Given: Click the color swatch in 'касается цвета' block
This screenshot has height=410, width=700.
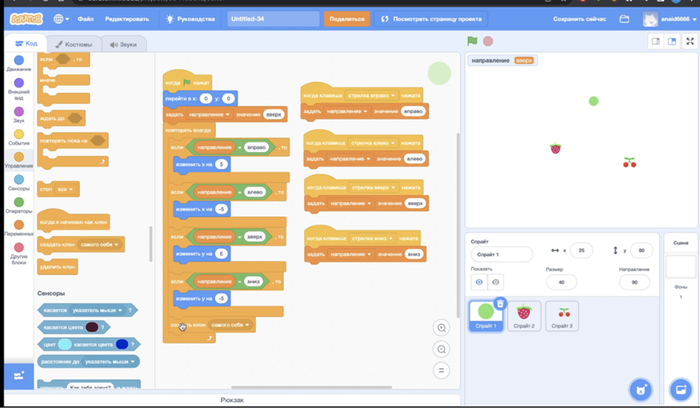Looking at the screenshot, I should click(90, 327).
